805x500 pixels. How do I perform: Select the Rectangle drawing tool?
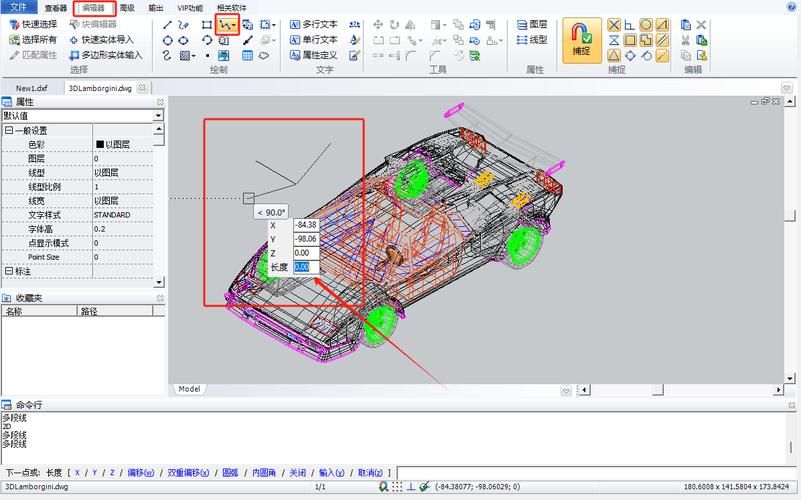[206, 25]
